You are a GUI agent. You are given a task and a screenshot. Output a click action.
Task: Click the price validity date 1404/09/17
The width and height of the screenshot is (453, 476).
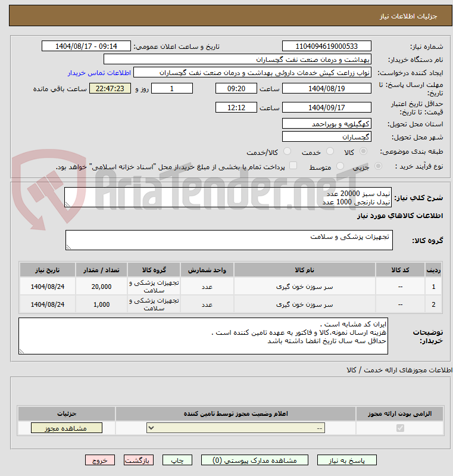pos(327,107)
